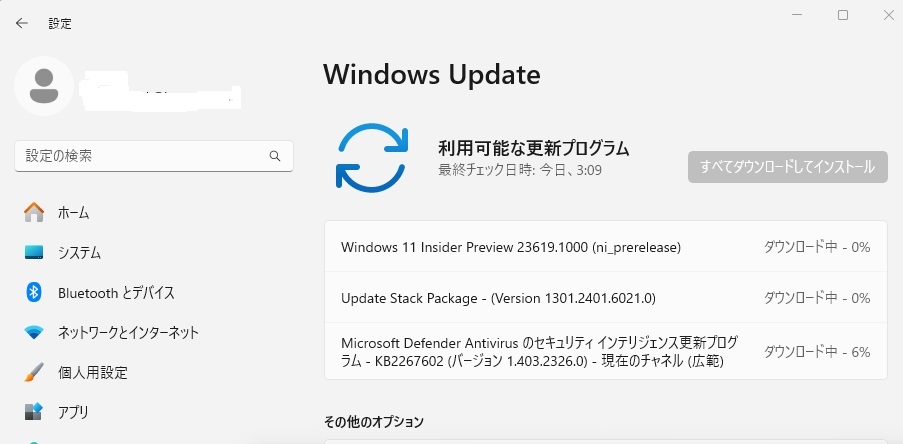Click the Apps icon in sidebar
Viewport: 903px width, 444px height.
pos(34,411)
